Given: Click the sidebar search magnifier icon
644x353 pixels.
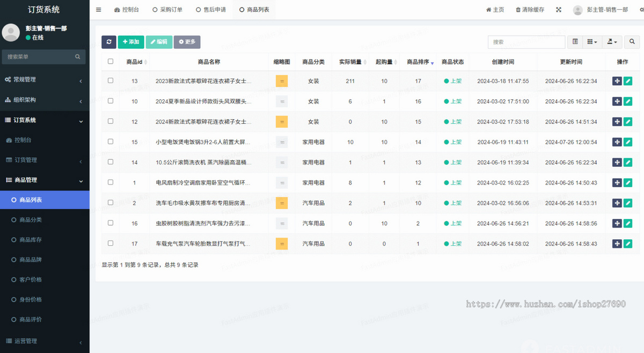Looking at the screenshot, I should tap(78, 57).
